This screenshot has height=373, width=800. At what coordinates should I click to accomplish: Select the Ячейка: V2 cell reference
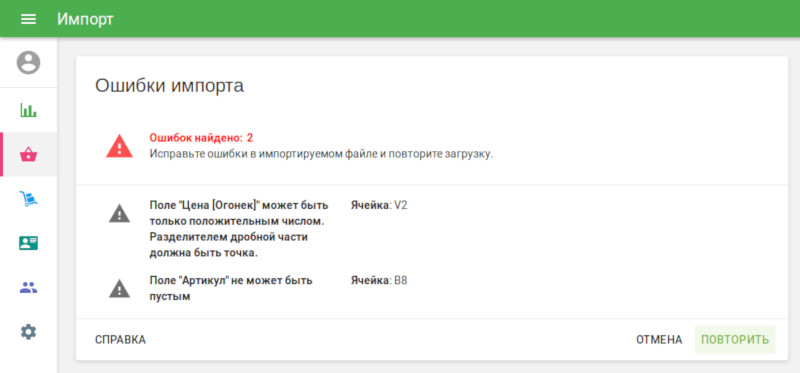(x=379, y=206)
